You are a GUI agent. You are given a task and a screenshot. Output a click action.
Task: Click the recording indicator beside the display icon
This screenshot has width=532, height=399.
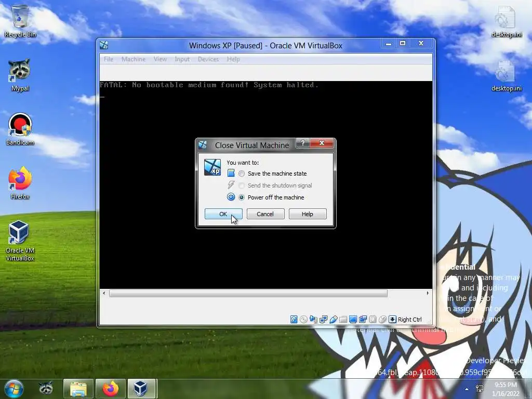click(363, 320)
